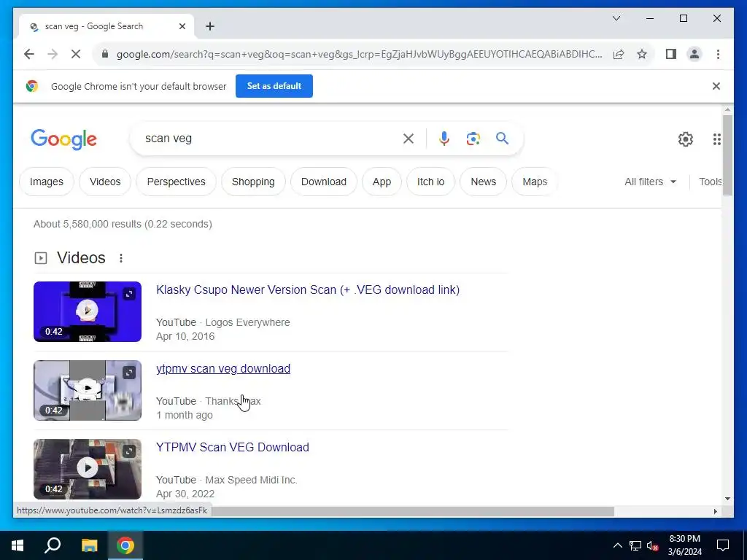Expand preview on ytpmv scan thumbnail
The width and height of the screenshot is (747, 560).
[129, 373]
